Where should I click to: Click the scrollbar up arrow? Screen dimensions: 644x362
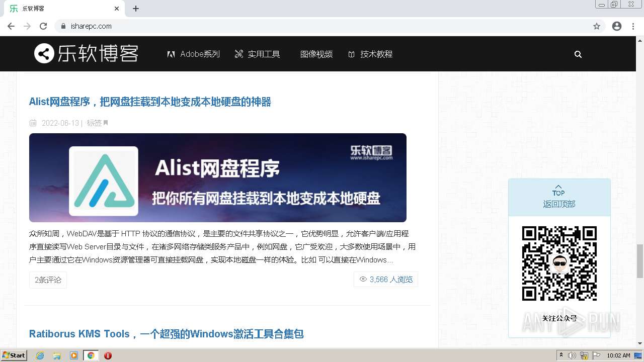pos(640,40)
